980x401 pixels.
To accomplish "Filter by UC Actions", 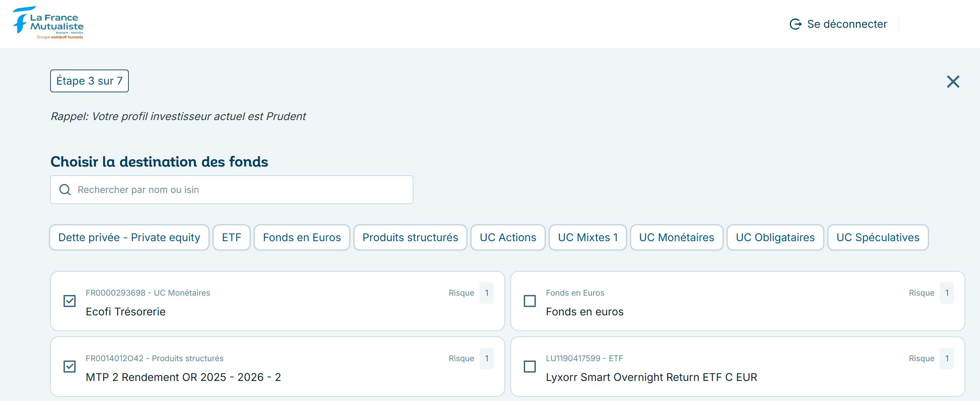I will click(507, 237).
